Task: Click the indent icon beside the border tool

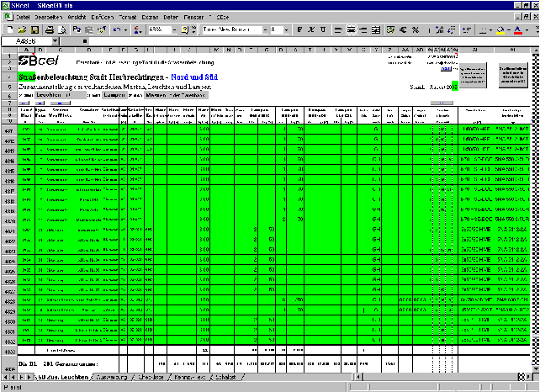Action: tap(467, 30)
